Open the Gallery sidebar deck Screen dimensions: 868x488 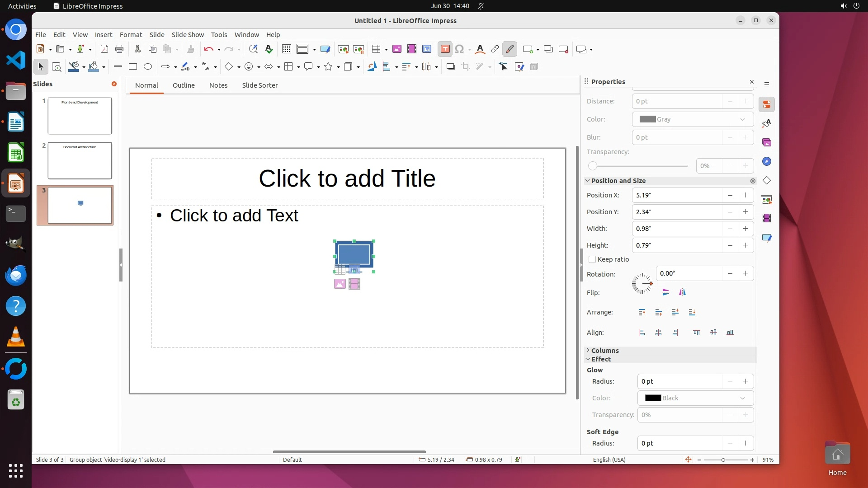[x=767, y=143]
